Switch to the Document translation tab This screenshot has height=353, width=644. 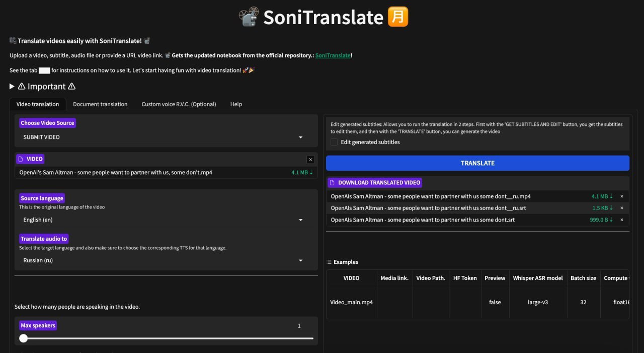[100, 104]
